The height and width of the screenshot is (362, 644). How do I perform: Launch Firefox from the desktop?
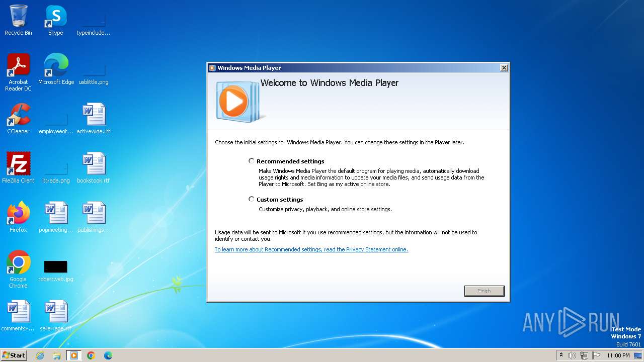(18, 217)
